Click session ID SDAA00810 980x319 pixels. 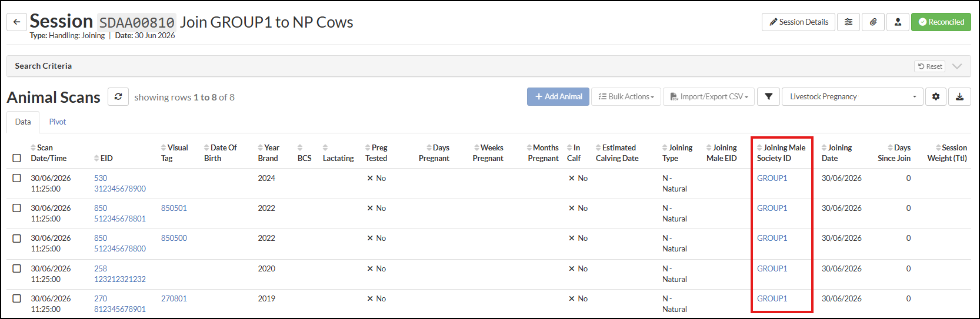coord(136,22)
